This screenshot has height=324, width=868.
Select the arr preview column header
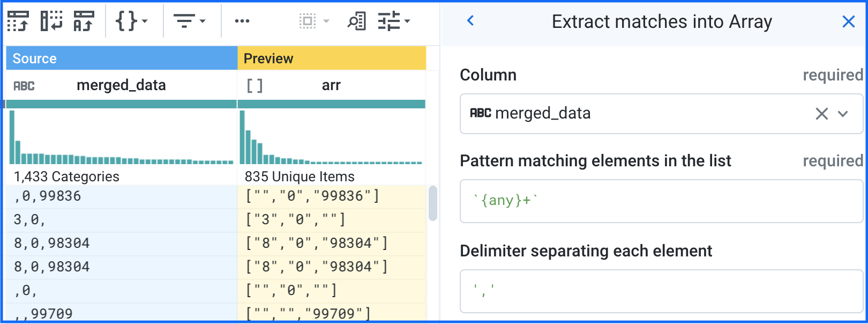[331, 85]
